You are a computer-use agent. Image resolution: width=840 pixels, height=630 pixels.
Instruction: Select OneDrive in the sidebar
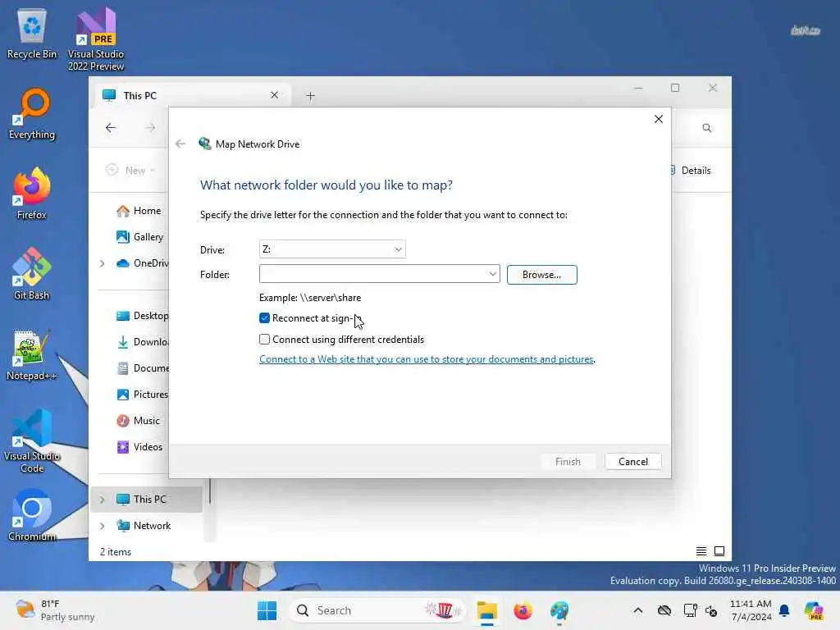tap(141, 263)
